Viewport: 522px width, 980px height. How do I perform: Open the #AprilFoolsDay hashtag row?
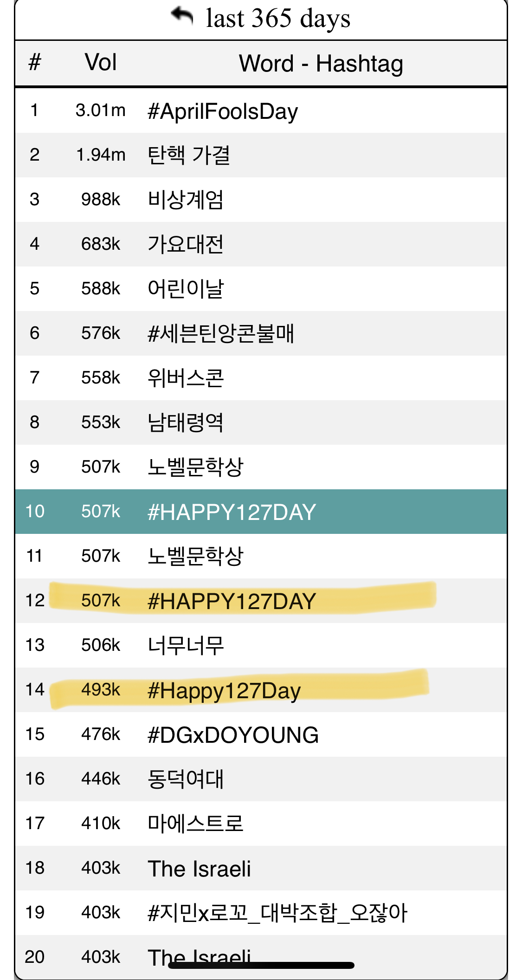(x=261, y=110)
